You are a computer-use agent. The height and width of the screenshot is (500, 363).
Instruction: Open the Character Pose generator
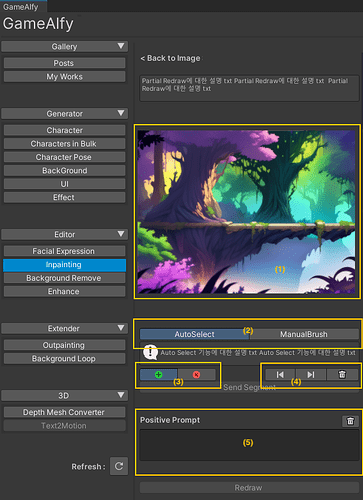(64, 157)
